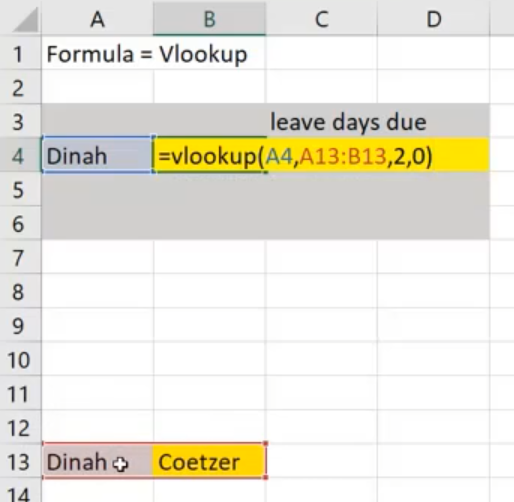Select row 12 header
The width and height of the screenshot is (514, 502).
pyautogui.click(x=20, y=427)
